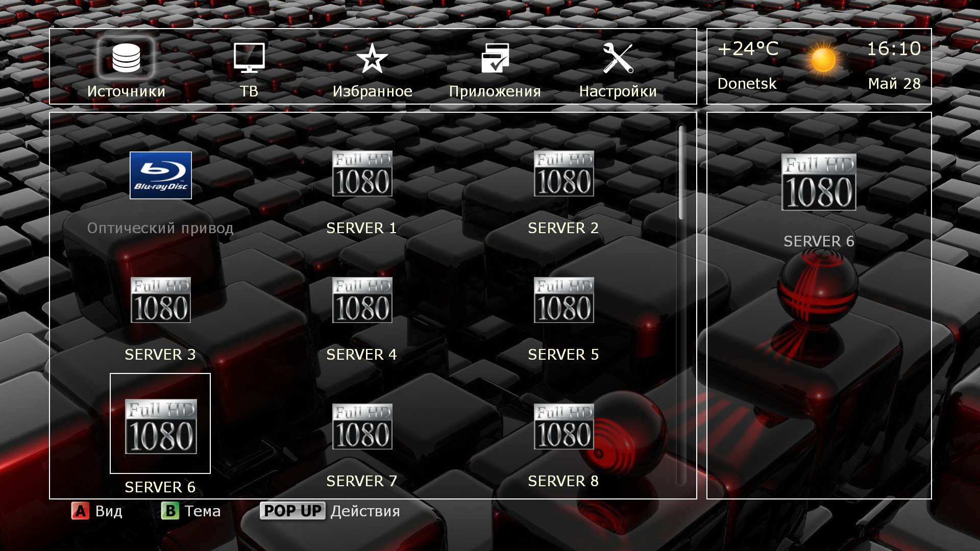The image size is (980, 551).
Task: Click the POP UP button for Действия
Action: pyautogui.click(x=292, y=511)
